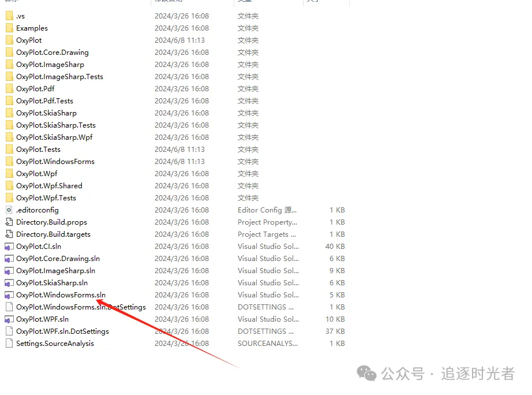Image resolution: width=532 pixels, height=395 pixels.
Task: Select the Examples folder icon
Action: (9, 28)
